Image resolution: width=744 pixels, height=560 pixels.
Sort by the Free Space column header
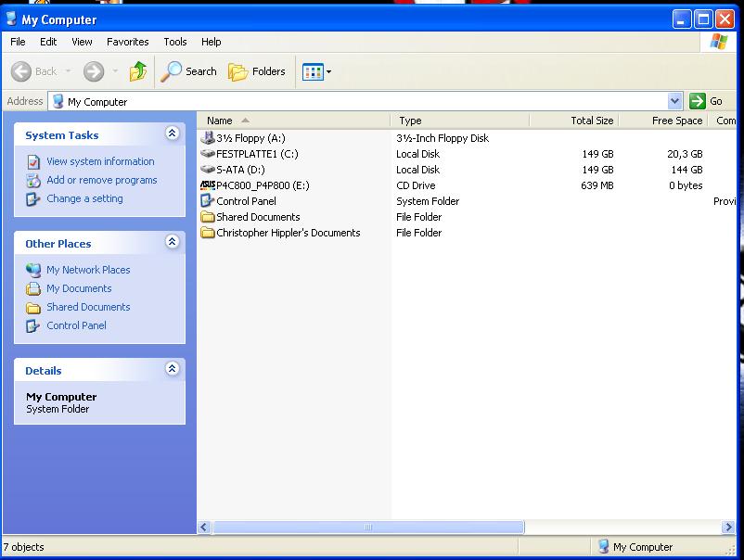coord(663,121)
